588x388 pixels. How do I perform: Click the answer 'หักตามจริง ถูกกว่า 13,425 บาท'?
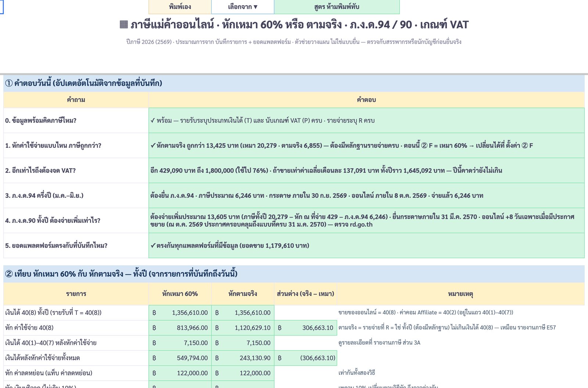point(366,145)
